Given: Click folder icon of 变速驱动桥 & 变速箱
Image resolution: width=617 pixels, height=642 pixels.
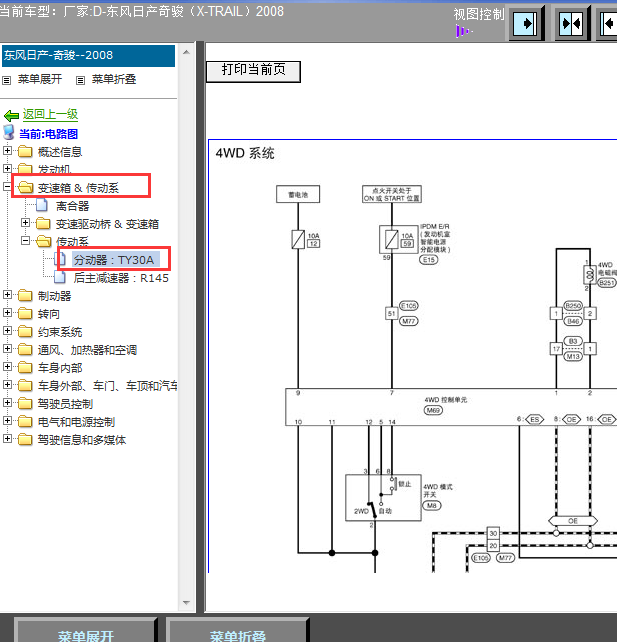Looking at the screenshot, I should (x=43, y=224).
